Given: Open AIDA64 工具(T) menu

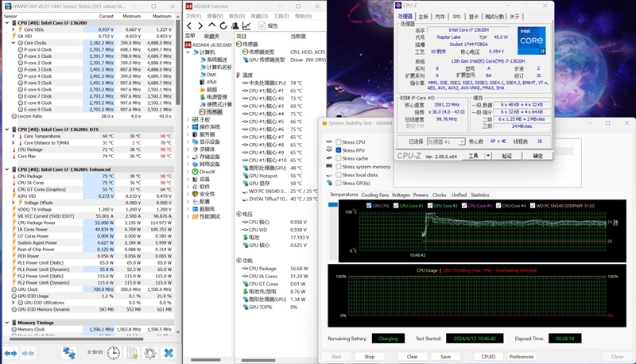Looking at the screenshot, I should (x=281, y=16).
